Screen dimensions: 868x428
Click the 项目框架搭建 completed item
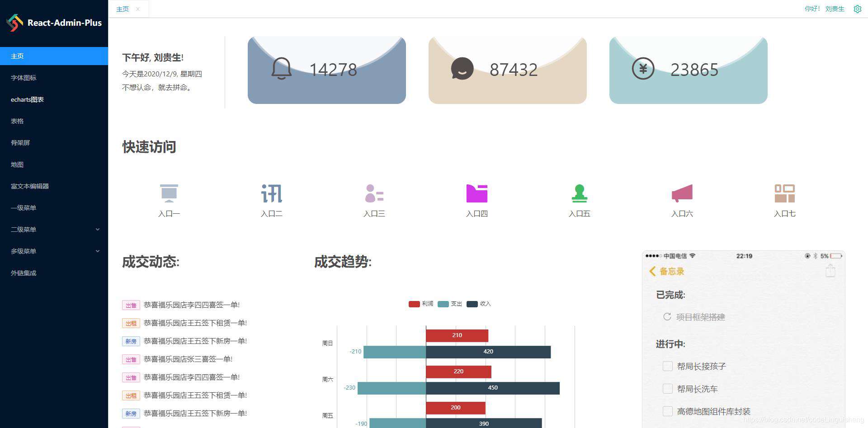[x=700, y=317]
